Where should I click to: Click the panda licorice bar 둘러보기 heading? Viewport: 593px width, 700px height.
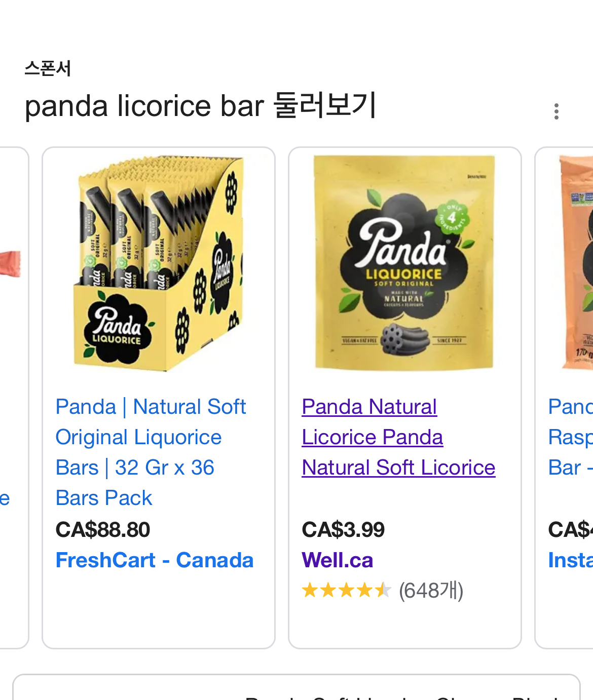200,106
